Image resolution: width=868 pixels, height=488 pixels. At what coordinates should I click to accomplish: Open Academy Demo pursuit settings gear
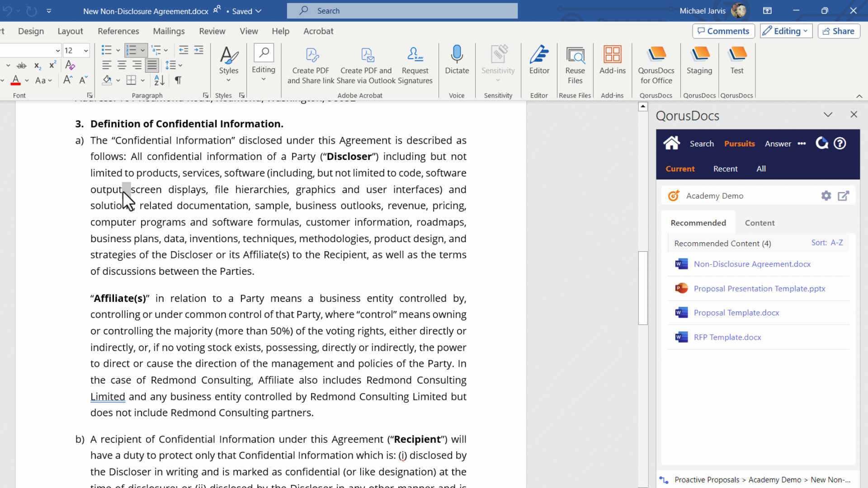point(826,196)
